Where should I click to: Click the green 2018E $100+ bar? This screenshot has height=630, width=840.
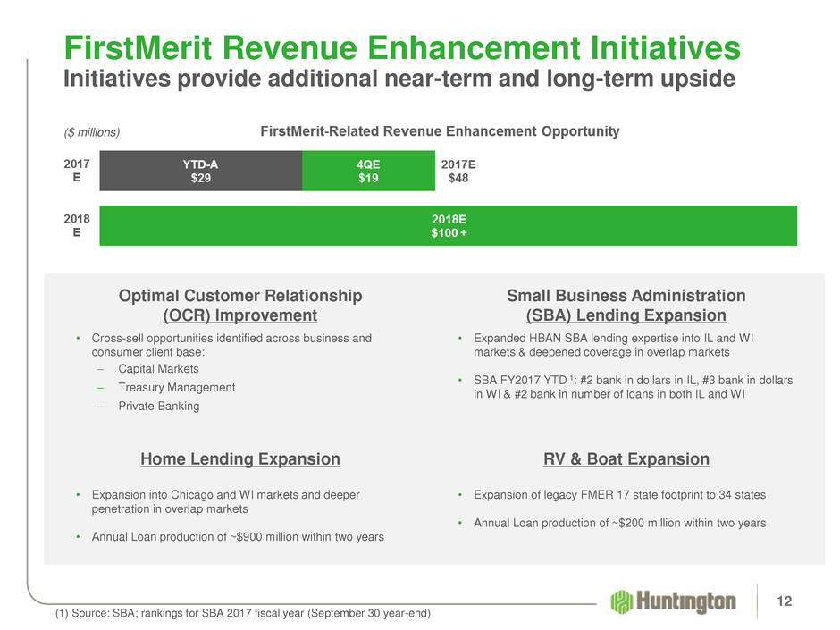tap(448, 225)
